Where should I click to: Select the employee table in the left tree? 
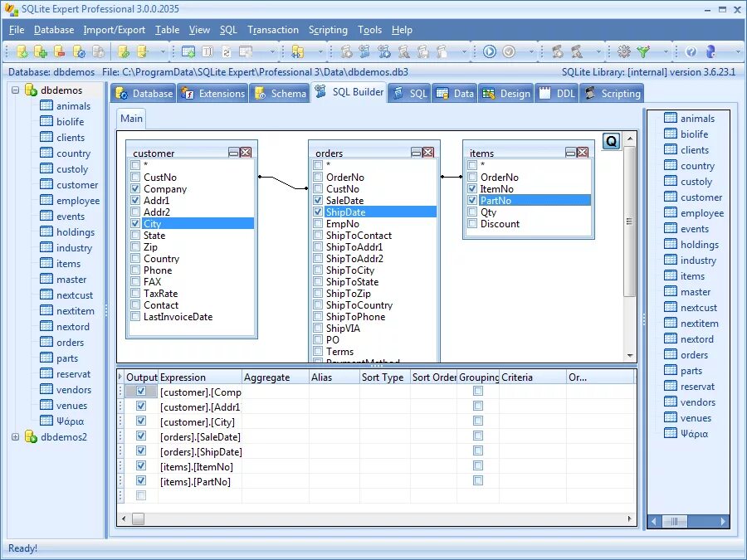[78, 201]
